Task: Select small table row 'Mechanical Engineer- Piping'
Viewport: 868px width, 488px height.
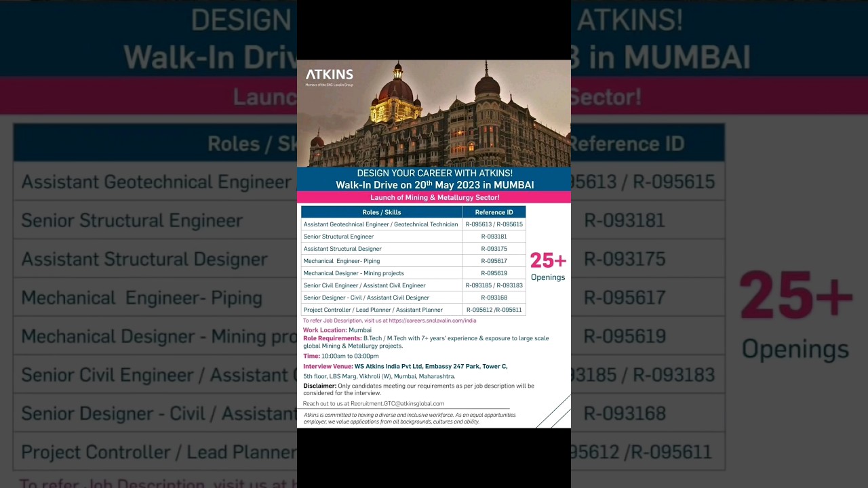Action: point(381,261)
